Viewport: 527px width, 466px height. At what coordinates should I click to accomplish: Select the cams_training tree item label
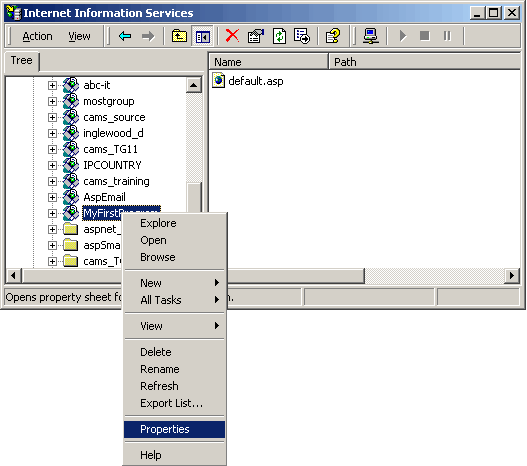click(x=116, y=181)
